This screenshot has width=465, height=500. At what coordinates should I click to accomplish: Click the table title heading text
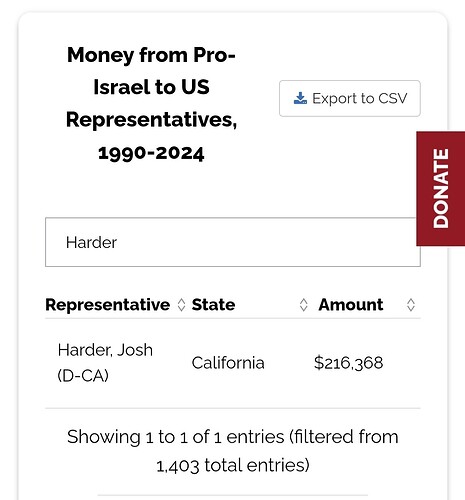point(151,103)
